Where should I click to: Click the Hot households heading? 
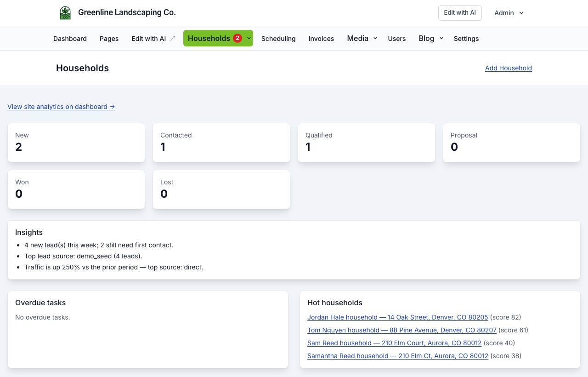coord(335,303)
